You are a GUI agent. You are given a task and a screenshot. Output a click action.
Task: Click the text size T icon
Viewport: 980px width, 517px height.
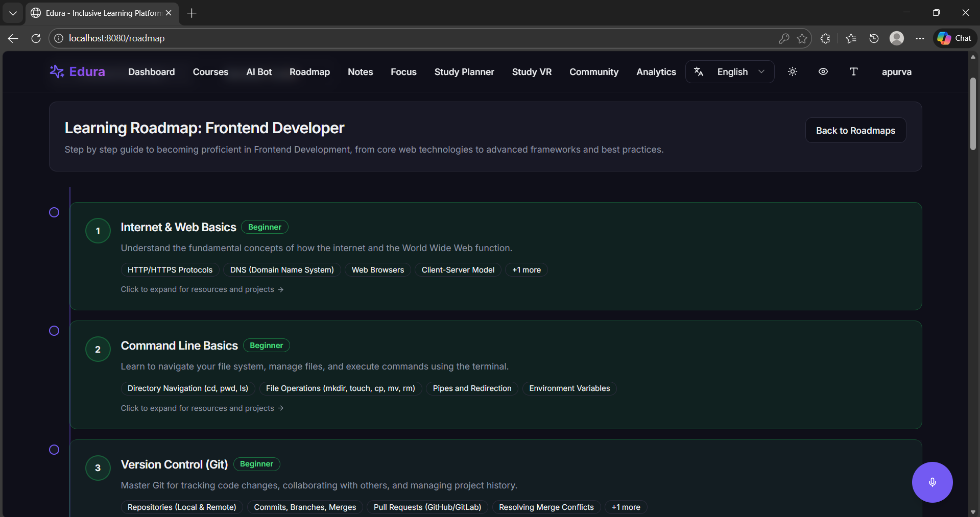click(854, 71)
